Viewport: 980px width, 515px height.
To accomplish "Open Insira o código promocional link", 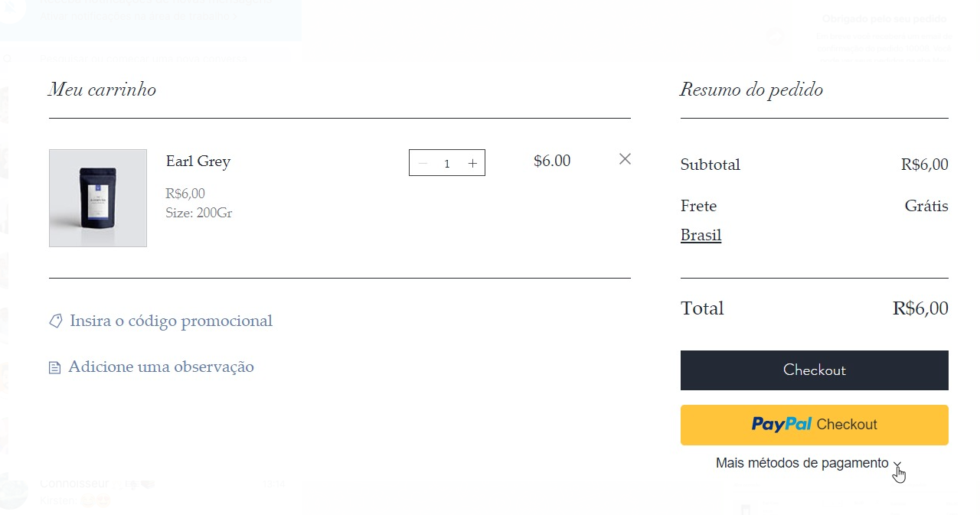I will point(171,321).
